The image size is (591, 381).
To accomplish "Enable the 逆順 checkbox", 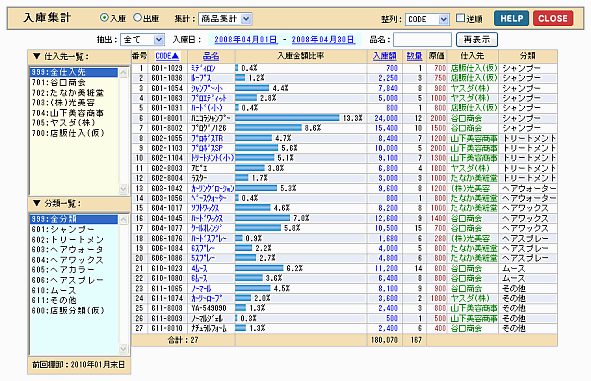I will tap(460, 18).
